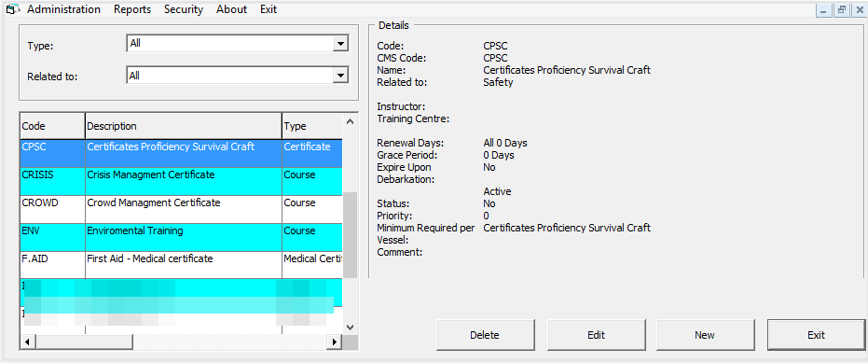The width and height of the screenshot is (868, 363).
Task: Select First Aid - Medical certificate description
Action: click(184, 265)
